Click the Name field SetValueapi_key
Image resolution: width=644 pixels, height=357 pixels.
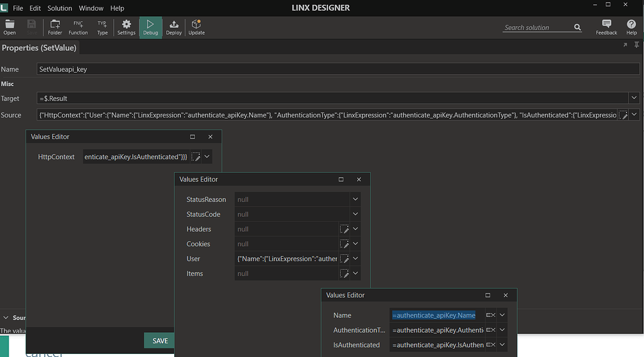[338, 69]
